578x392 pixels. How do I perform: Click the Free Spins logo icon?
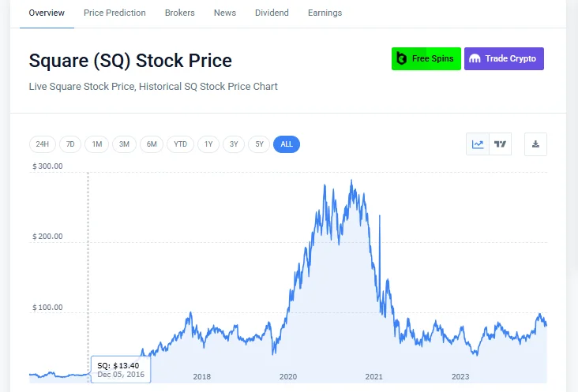(x=401, y=59)
